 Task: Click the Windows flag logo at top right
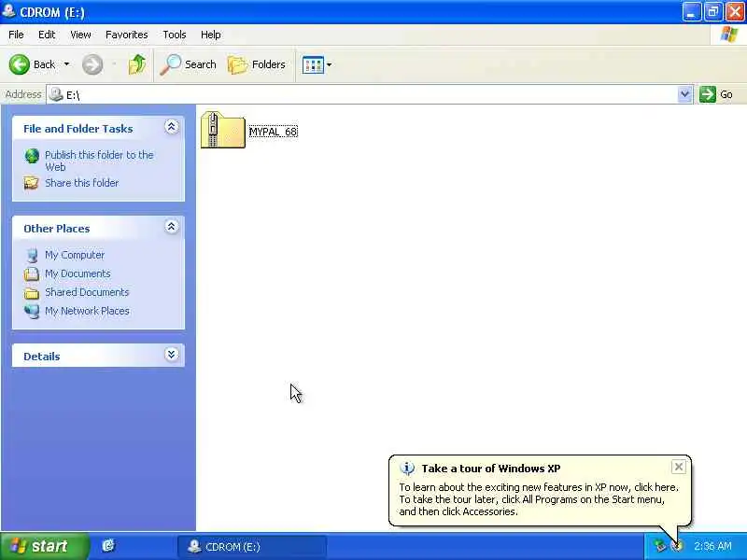(x=729, y=35)
